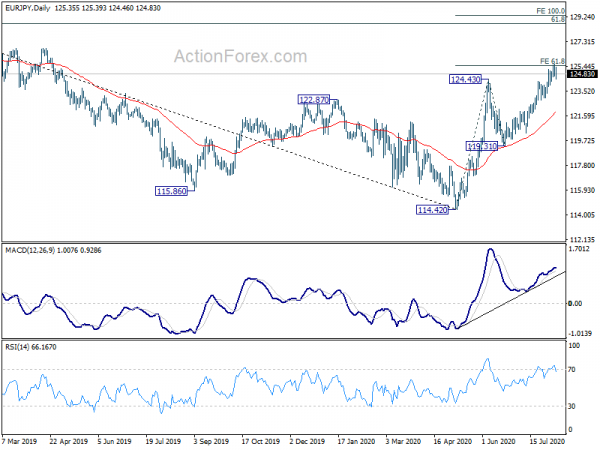Click the 115.930 price axis value
The image size is (600, 450).
582,190
